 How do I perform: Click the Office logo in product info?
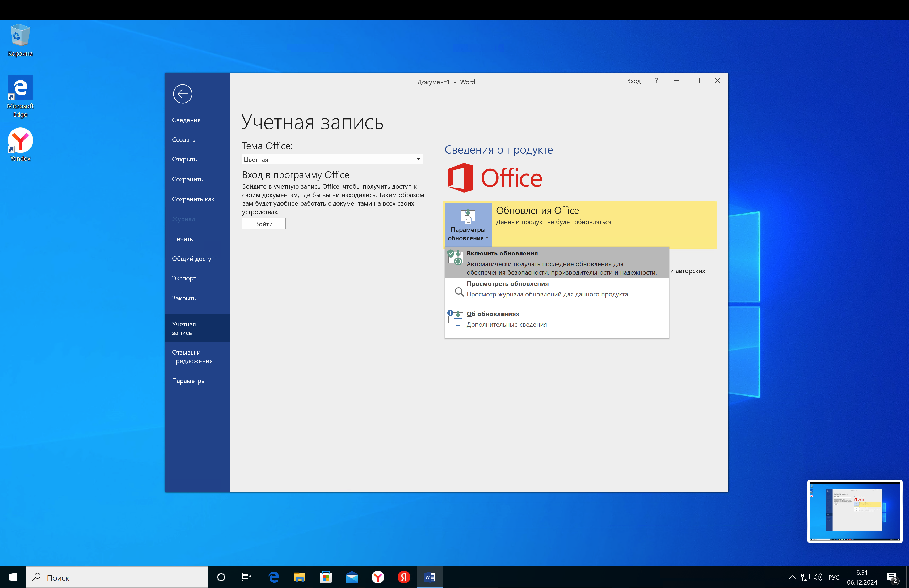[495, 178]
